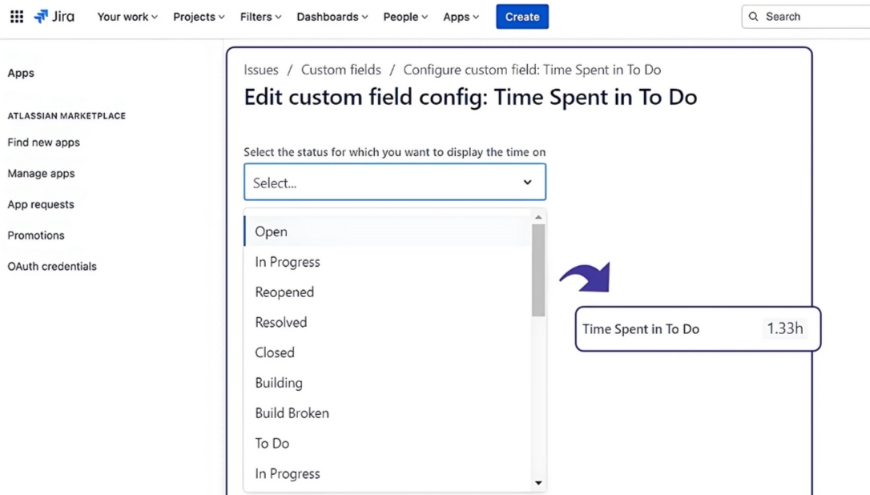Click the dropdown list scroll-up arrow
870x495 pixels.
coord(538,217)
